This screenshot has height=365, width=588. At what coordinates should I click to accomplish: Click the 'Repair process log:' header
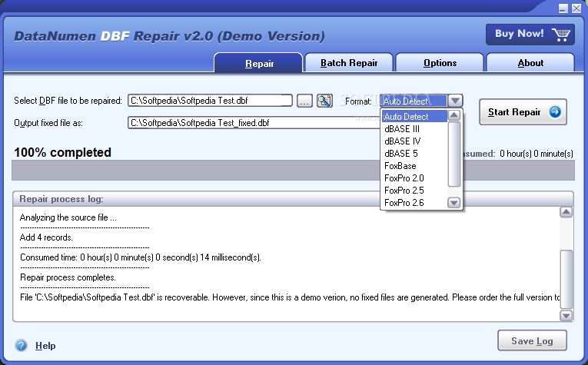[x=61, y=199]
